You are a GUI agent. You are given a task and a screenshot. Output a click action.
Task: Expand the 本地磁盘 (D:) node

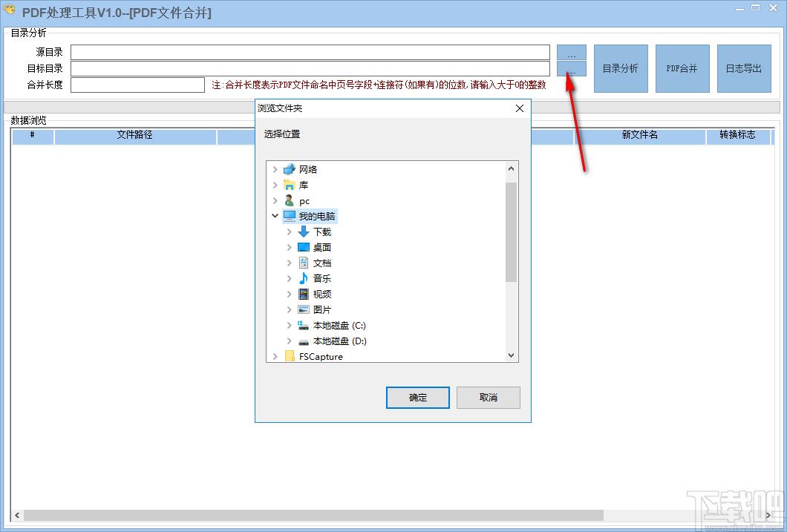click(x=289, y=341)
